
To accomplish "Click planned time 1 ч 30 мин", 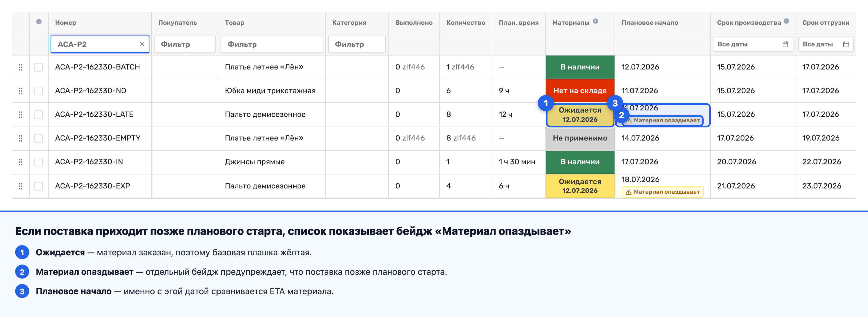I will pyautogui.click(x=517, y=162).
